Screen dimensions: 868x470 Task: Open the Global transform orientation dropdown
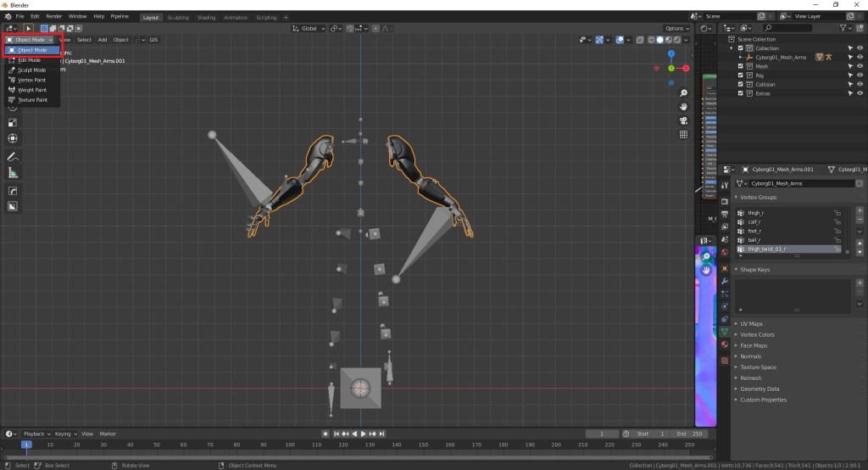tap(309, 28)
